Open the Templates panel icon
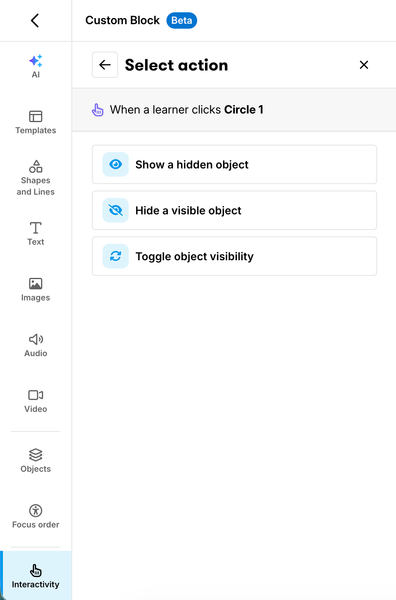The width and height of the screenshot is (396, 600). 36,116
